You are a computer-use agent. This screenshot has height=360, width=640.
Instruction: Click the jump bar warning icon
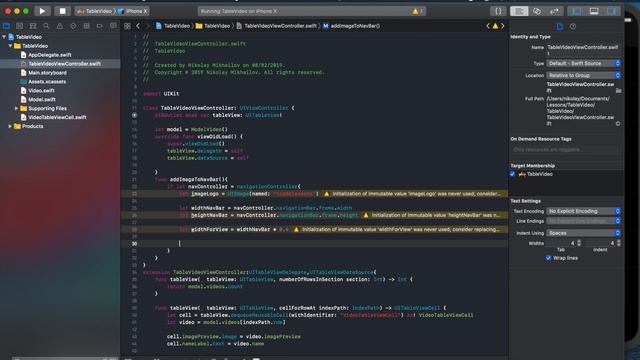(495, 26)
